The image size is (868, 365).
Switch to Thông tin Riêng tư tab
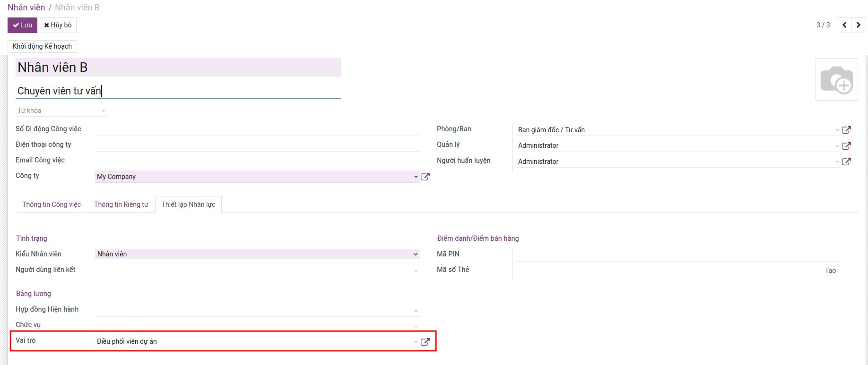coord(121,204)
